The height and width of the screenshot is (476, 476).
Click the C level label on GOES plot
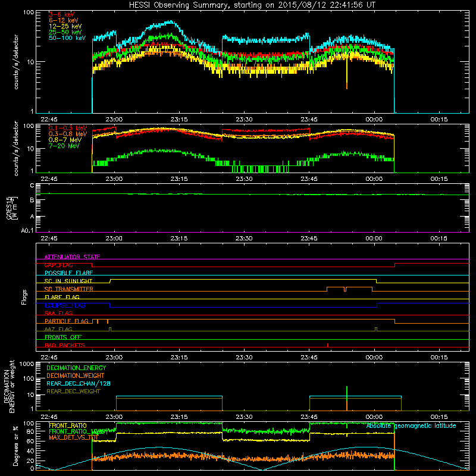click(32, 186)
